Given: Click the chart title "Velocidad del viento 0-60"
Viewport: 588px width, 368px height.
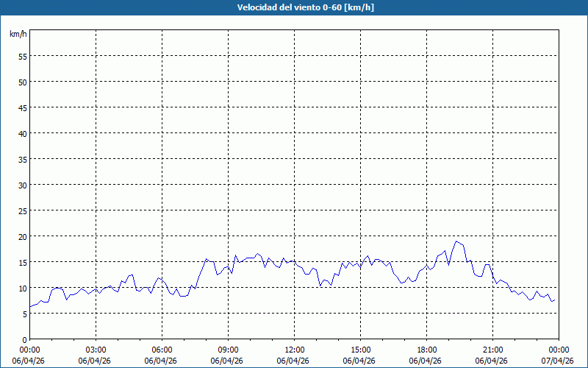Looking at the screenshot, I should (294, 8).
